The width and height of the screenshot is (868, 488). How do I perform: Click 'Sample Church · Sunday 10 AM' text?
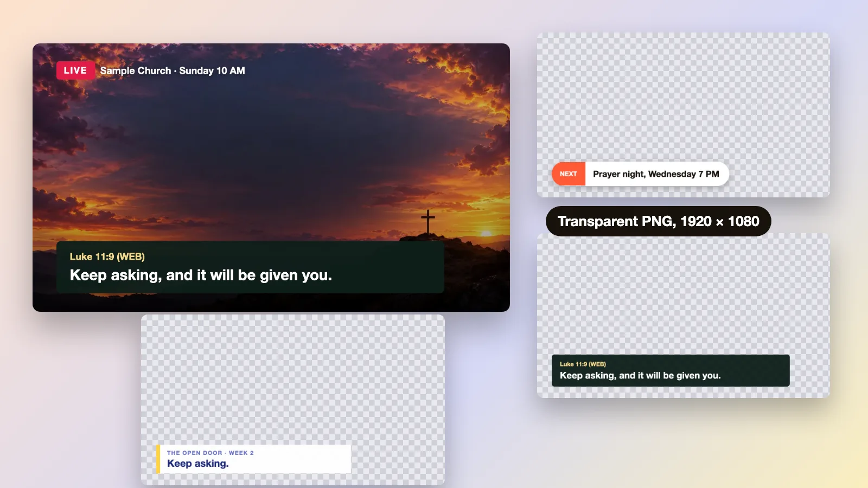coord(173,70)
